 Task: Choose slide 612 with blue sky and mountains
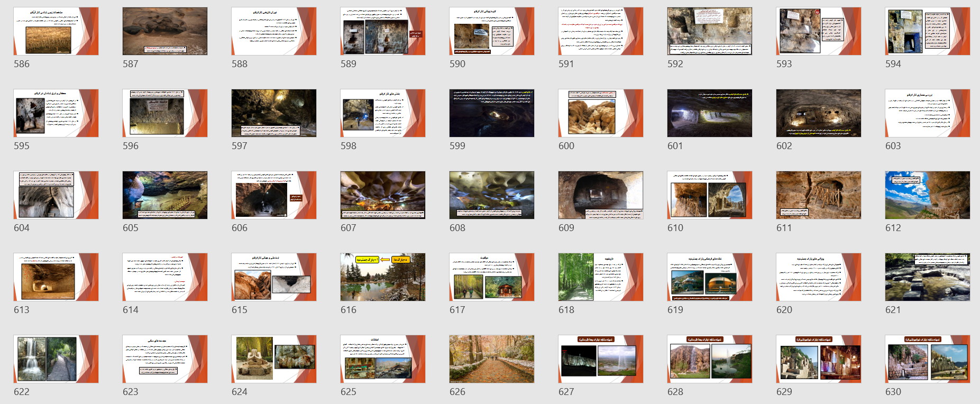point(928,195)
